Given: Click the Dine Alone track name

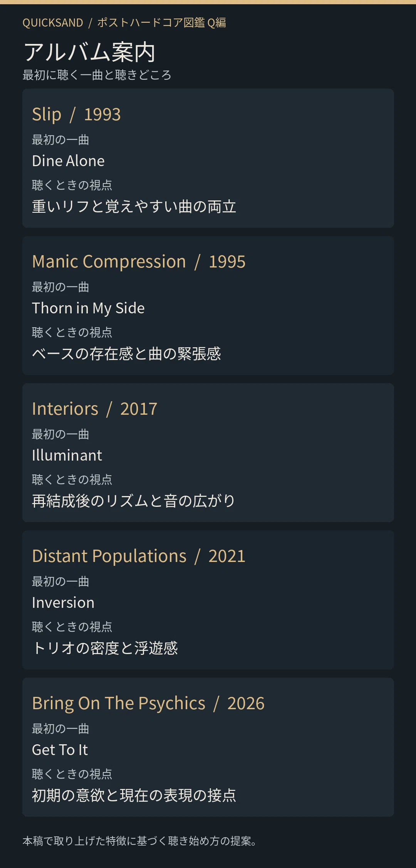Looking at the screenshot, I should coord(68,161).
